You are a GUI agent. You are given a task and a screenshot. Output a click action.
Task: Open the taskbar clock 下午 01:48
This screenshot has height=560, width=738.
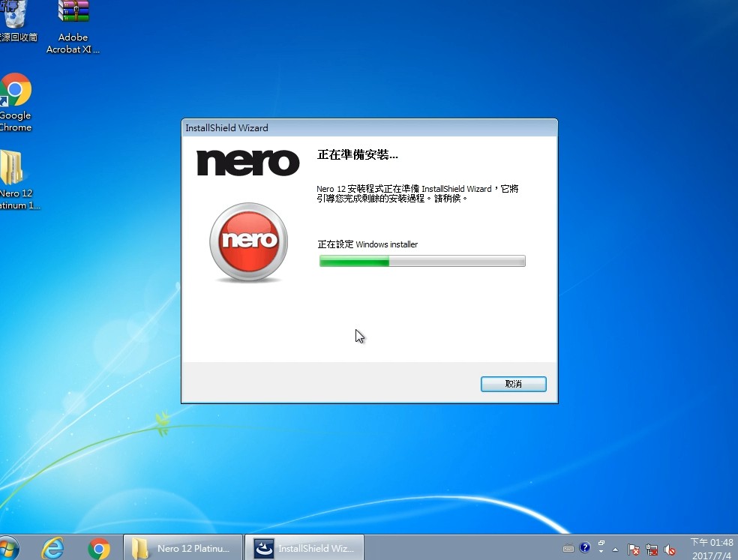(712, 549)
